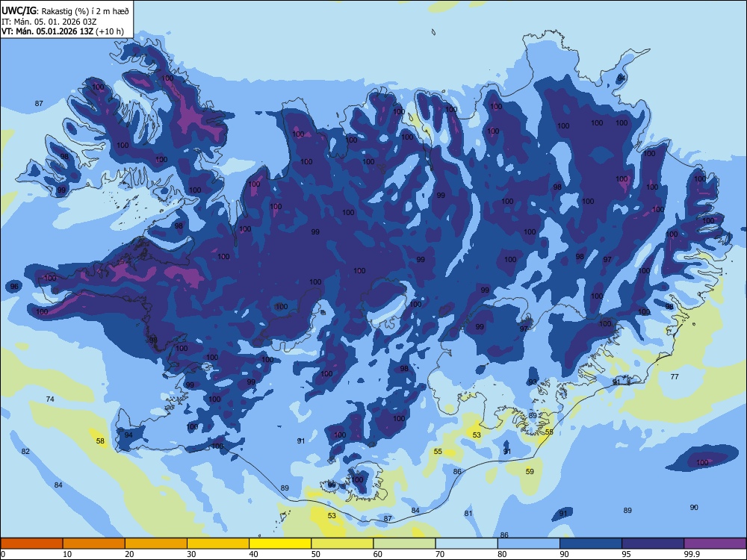Viewport: 747px width, 560px height.
Task: Click the '93' humidity value on the map
Action: [533, 382]
